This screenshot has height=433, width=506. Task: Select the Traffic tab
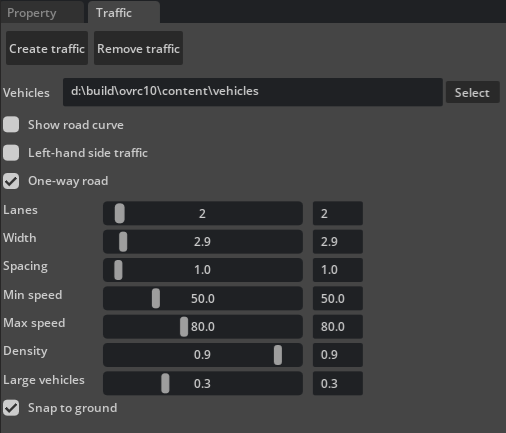(124, 13)
